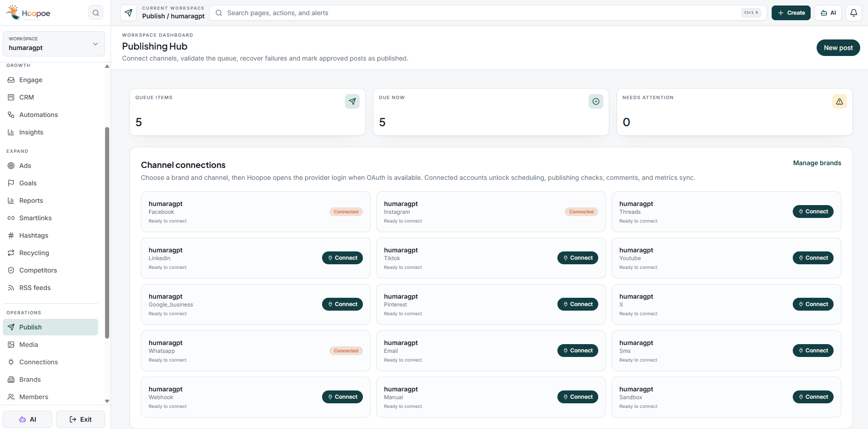Click the Create button

791,13
